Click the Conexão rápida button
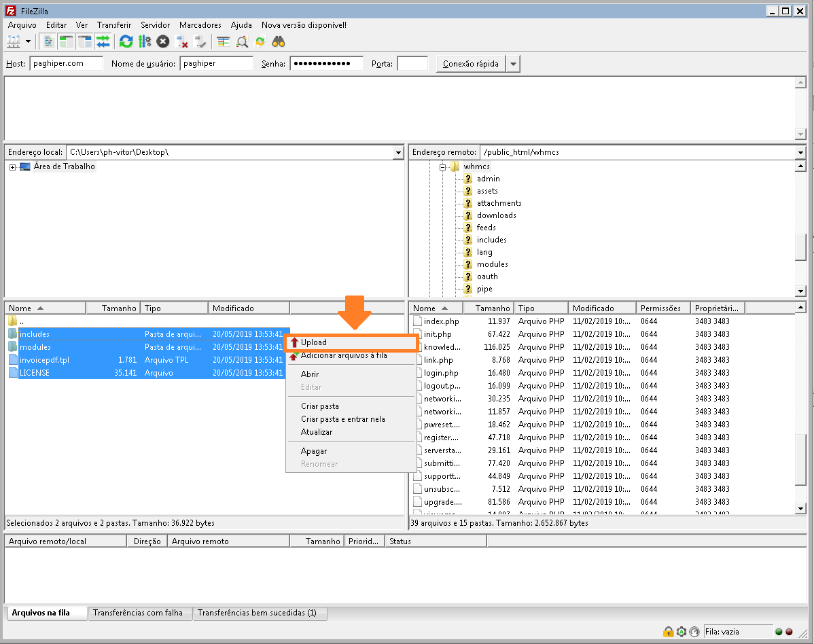This screenshot has height=644, width=814. point(471,64)
